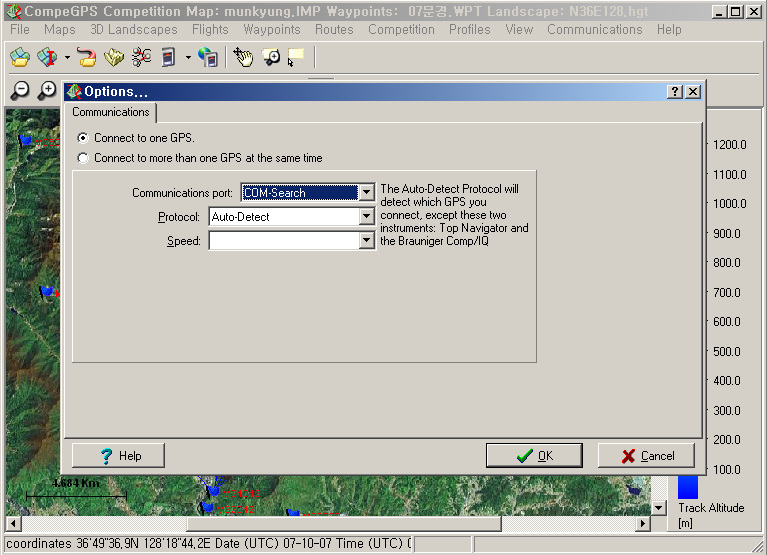Click the empty Speed field
The width and height of the screenshot is (767, 555).
tap(284, 241)
